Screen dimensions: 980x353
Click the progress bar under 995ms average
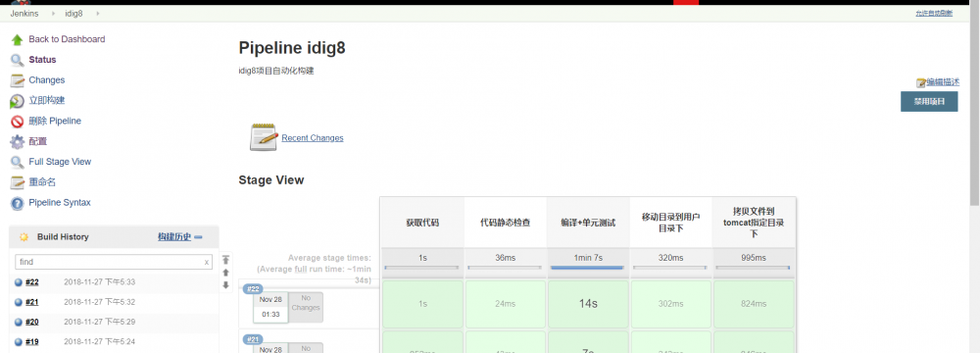[753, 268]
